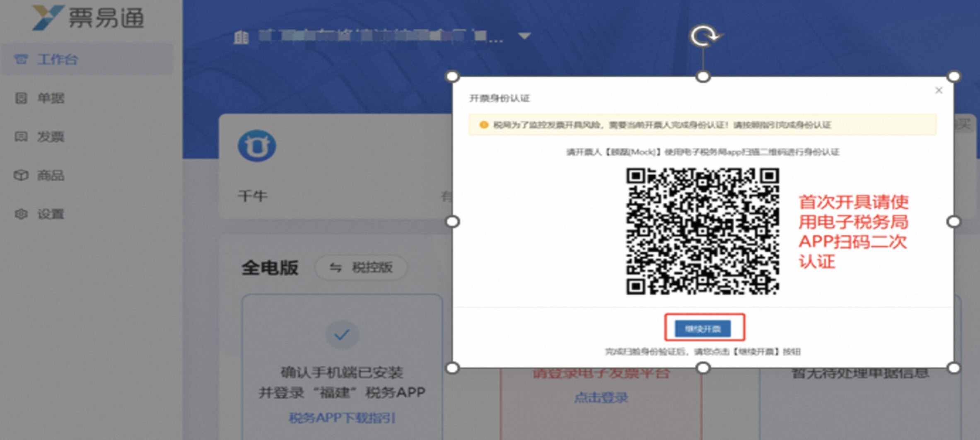Click the 继续开票 button
980x440 pixels.
(703, 329)
